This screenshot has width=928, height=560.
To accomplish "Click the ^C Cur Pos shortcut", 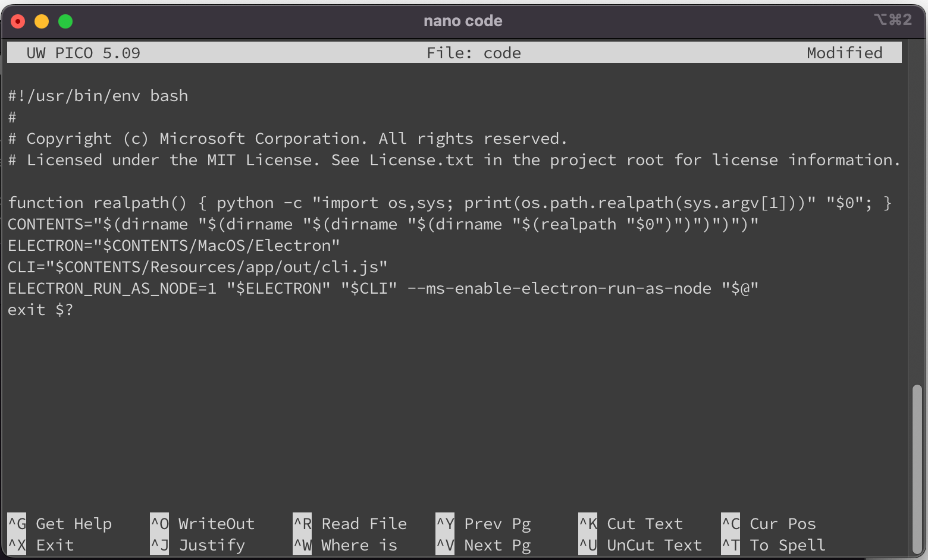I will click(x=769, y=524).
